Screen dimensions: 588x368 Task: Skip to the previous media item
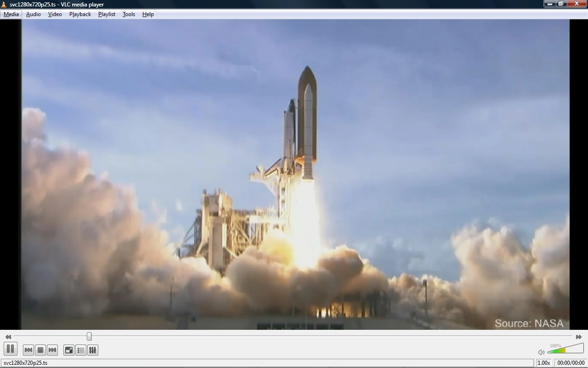click(x=28, y=350)
